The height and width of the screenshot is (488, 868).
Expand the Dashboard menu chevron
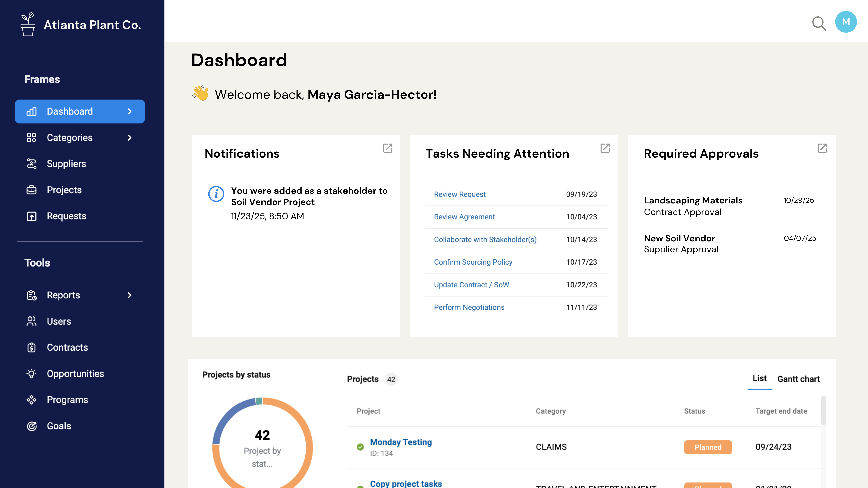tap(130, 111)
